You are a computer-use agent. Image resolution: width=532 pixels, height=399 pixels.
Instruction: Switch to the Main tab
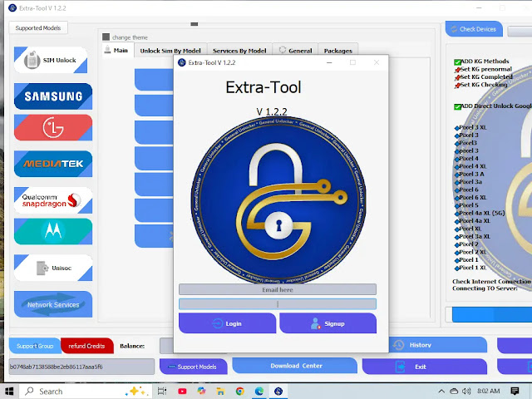[x=116, y=50]
